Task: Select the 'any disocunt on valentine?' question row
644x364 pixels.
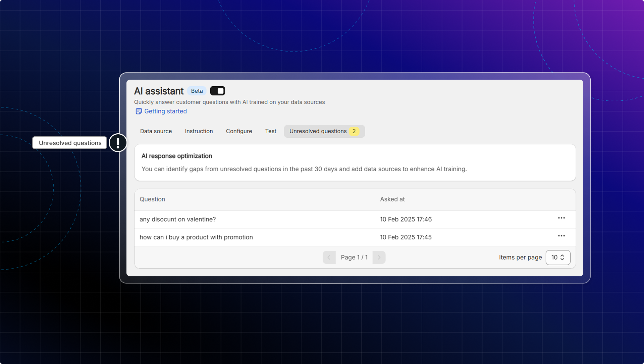Action: tap(177, 219)
